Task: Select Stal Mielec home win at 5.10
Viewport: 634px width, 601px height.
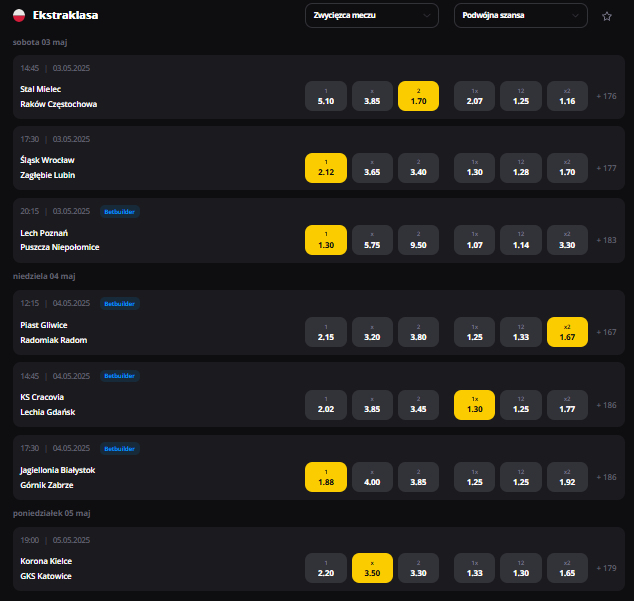Action: [x=326, y=96]
